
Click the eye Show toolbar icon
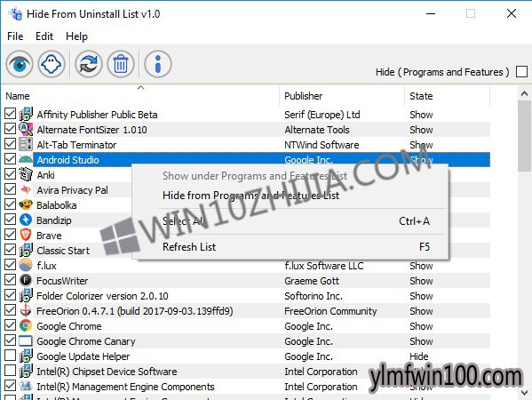click(x=20, y=64)
